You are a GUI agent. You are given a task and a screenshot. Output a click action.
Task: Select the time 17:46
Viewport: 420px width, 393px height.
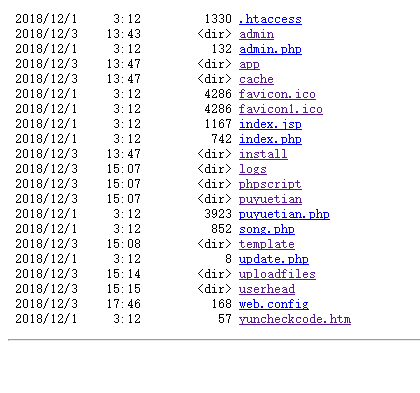[124, 304]
